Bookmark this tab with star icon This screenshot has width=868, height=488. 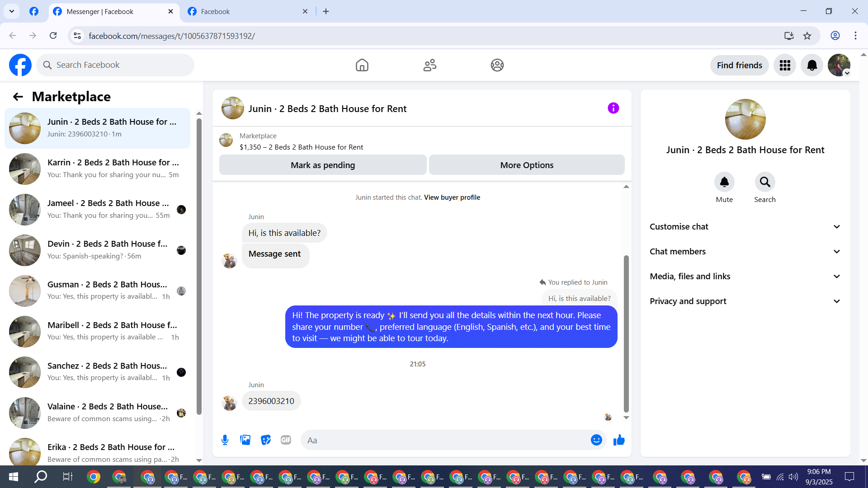(807, 36)
